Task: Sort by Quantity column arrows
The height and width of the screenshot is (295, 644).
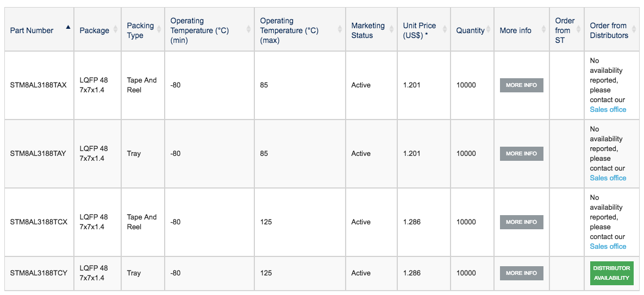Action: click(x=489, y=29)
